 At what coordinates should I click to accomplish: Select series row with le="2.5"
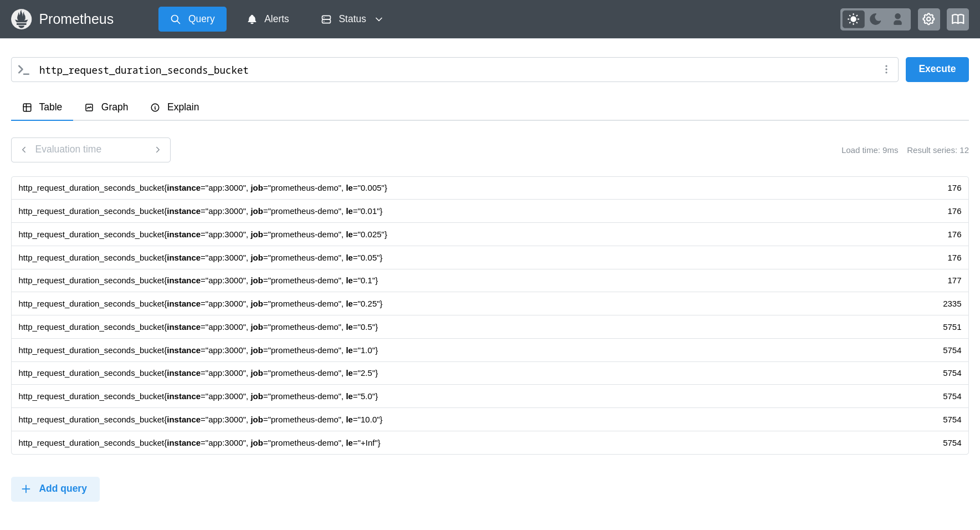tap(490, 373)
